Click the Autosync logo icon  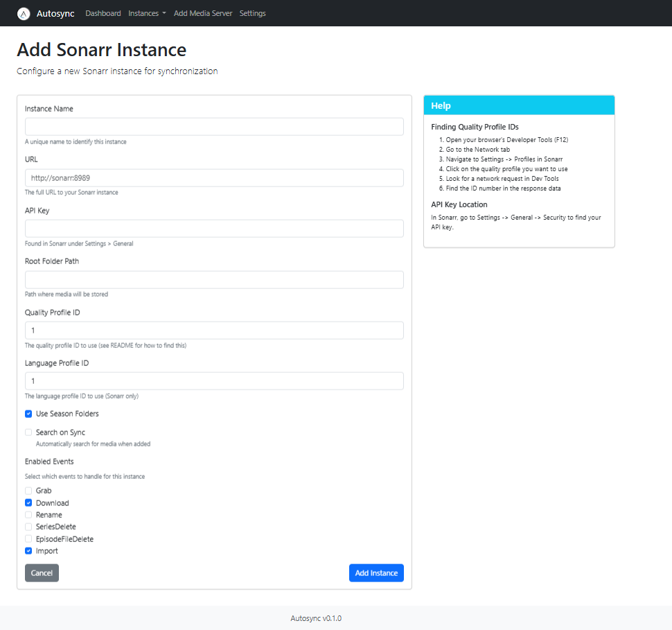[24, 14]
